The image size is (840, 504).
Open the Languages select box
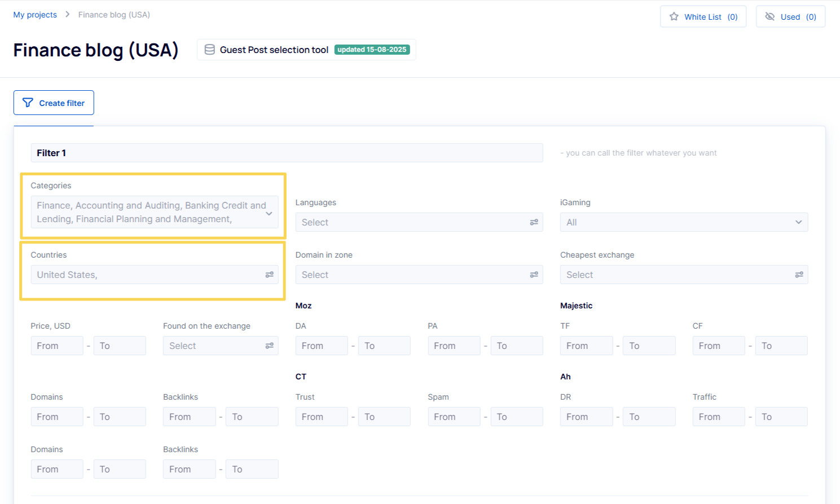pyautogui.click(x=412, y=222)
